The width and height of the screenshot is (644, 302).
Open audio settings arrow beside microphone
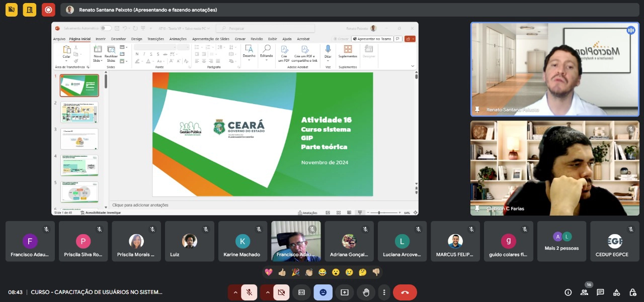click(x=235, y=292)
